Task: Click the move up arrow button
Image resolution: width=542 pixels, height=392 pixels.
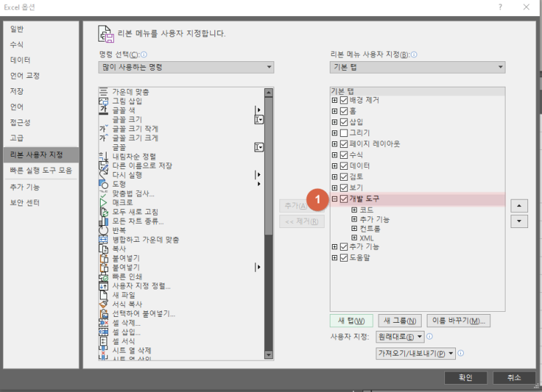Action: click(519, 206)
